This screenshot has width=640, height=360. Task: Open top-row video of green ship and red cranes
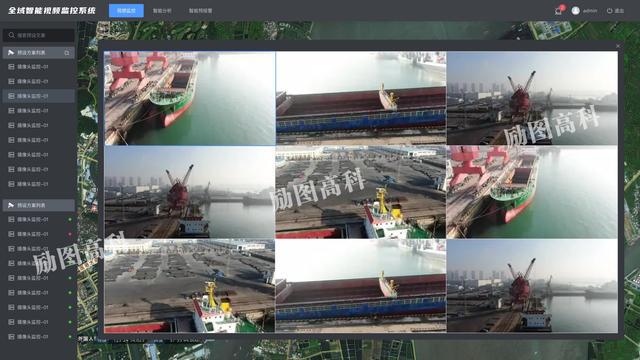pos(190,98)
